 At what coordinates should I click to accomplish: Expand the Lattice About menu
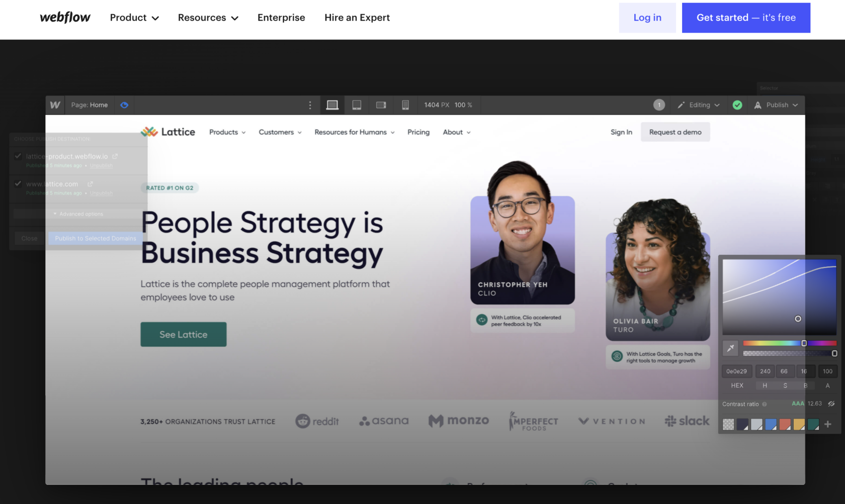[x=457, y=132]
